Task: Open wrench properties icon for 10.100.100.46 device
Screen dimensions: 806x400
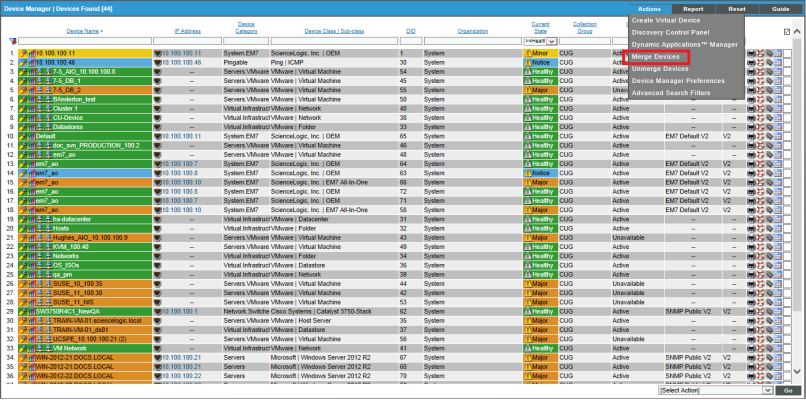Action: point(24,63)
